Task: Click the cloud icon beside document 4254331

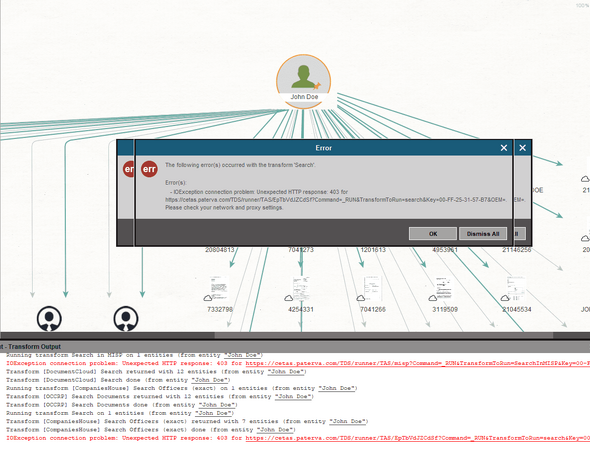Action: [289, 298]
